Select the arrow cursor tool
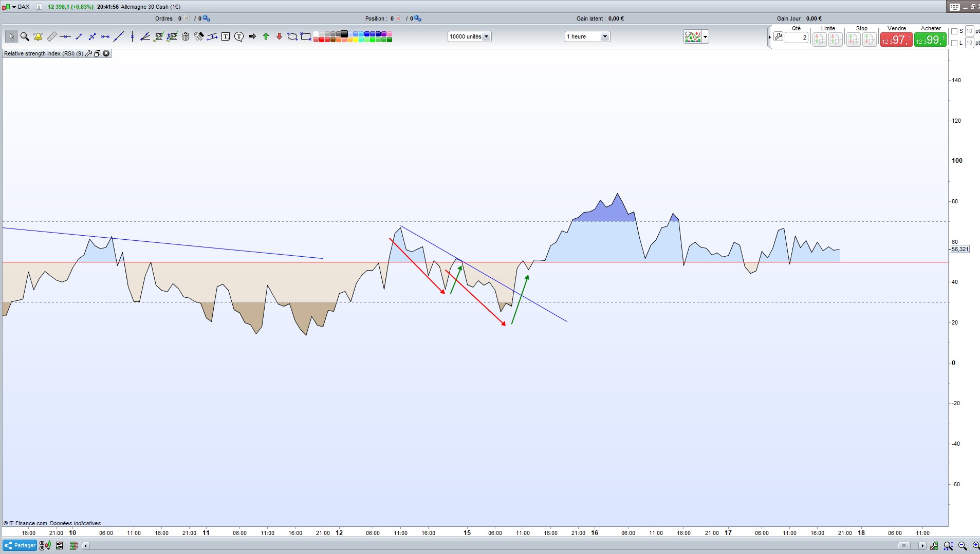 coord(11,36)
